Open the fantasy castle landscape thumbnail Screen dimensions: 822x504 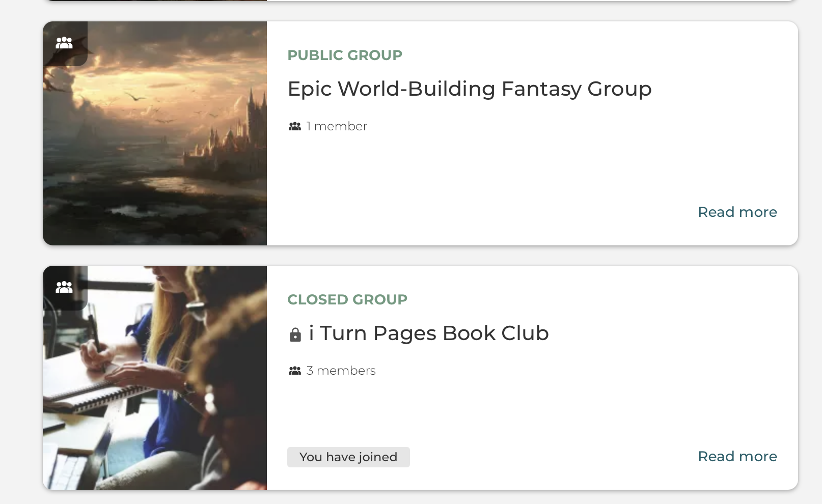(x=155, y=133)
